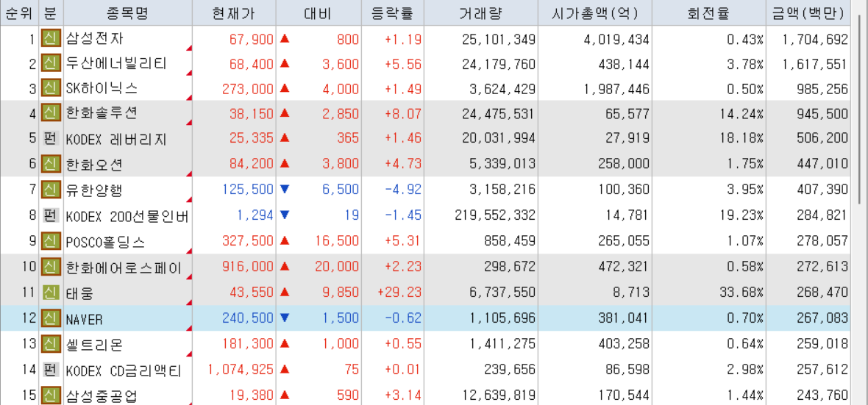The image size is (868, 405).
Task: Select the KODEX CD금리액티 row name
Action: click(124, 370)
